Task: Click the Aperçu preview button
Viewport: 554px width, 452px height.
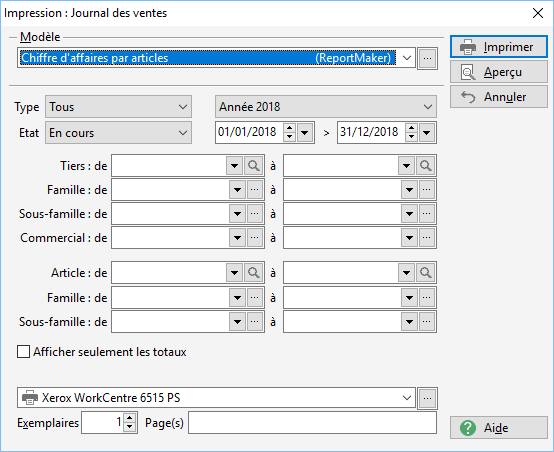Action: [x=499, y=72]
